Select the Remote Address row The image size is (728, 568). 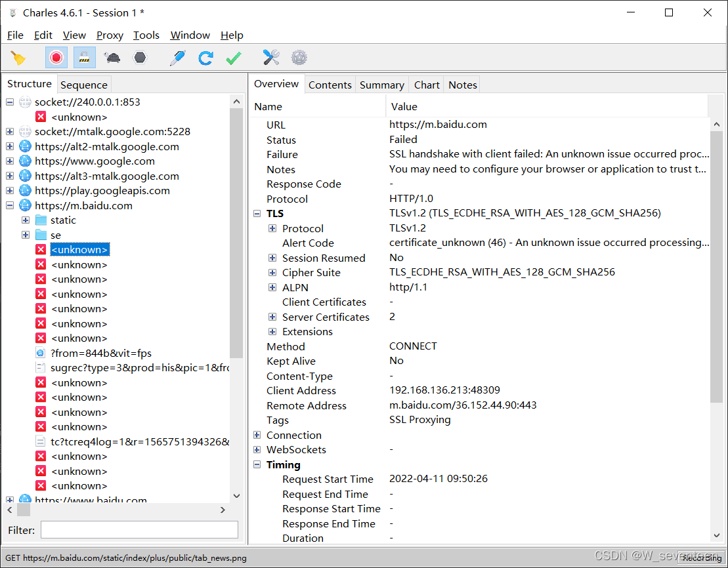480,405
